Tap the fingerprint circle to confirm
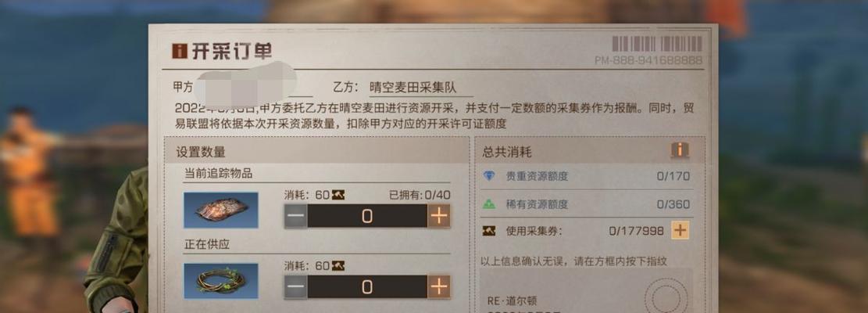Viewport: 868px width, 313px height. coord(666,295)
